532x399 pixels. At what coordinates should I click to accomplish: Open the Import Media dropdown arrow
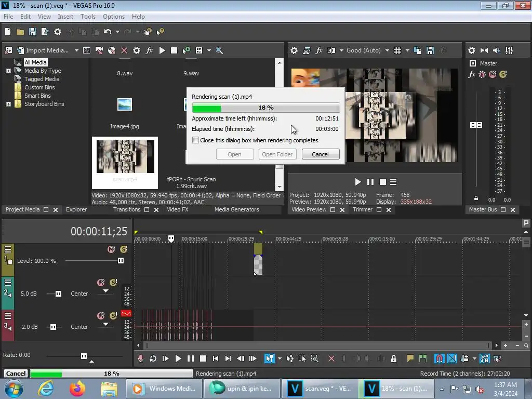point(76,50)
